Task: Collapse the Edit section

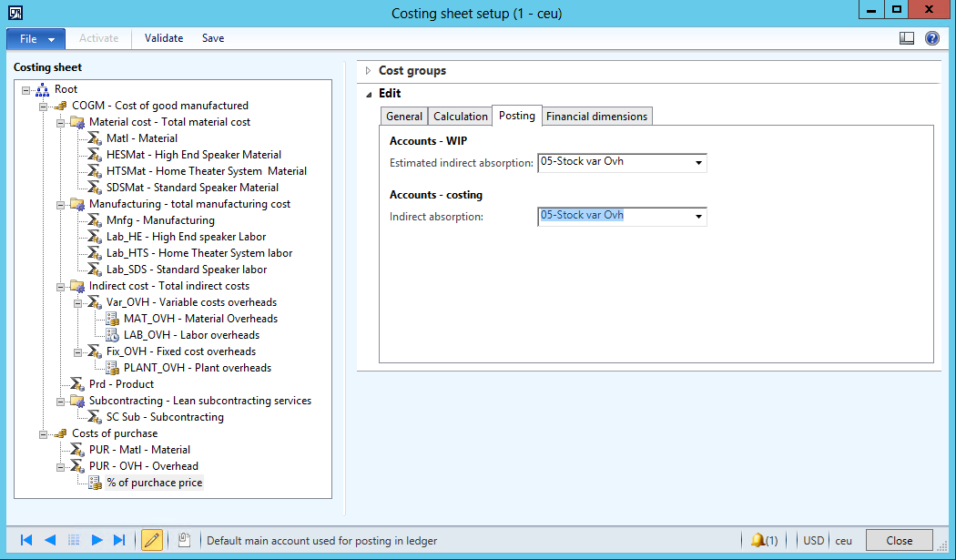Action: (369, 94)
